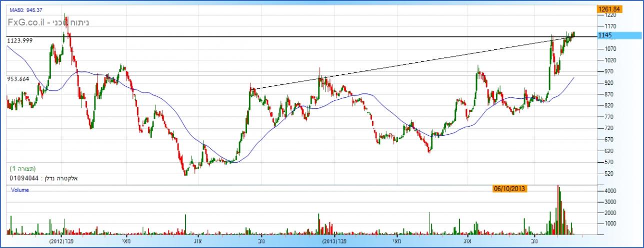
Task: Click the 01094044 security number
Action: [24, 178]
